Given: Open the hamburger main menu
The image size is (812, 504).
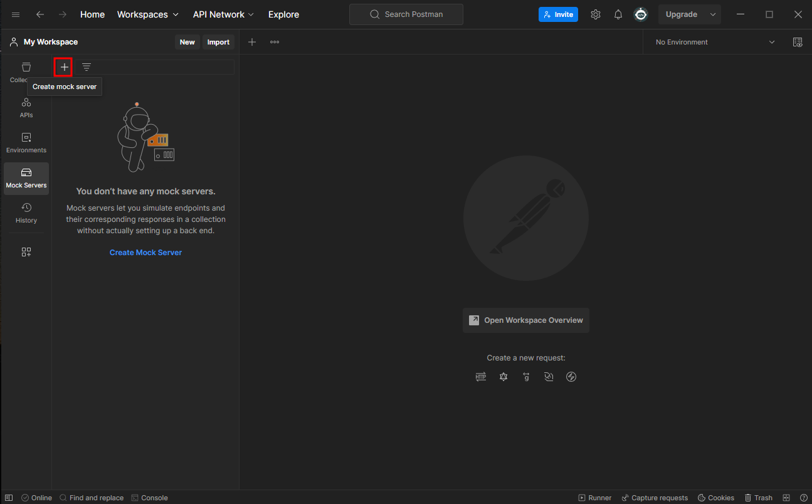Looking at the screenshot, I should 16,14.
